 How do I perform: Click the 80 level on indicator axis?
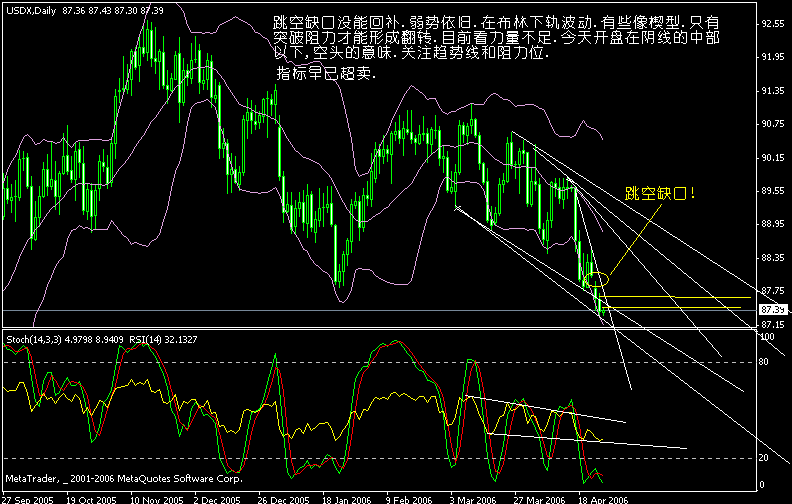point(763,362)
